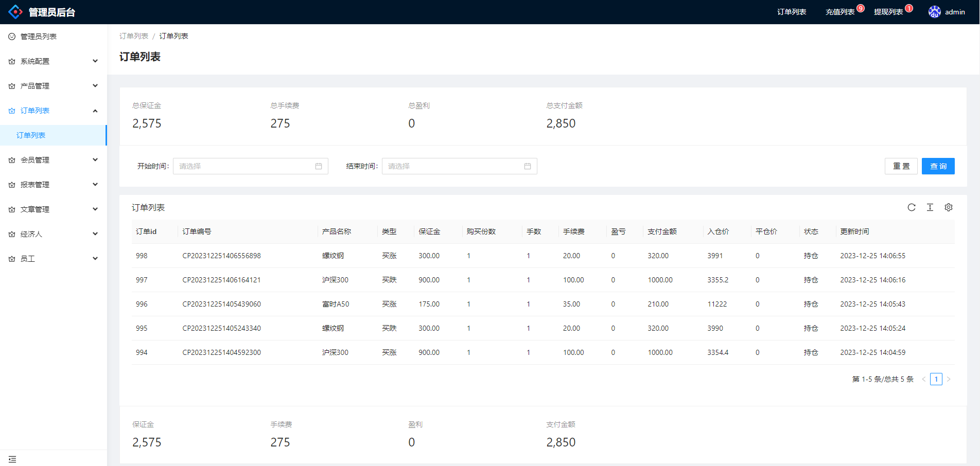This screenshot has width=980, height=466.
Task: Open the end time calendar icon
Action: [527, 166]
